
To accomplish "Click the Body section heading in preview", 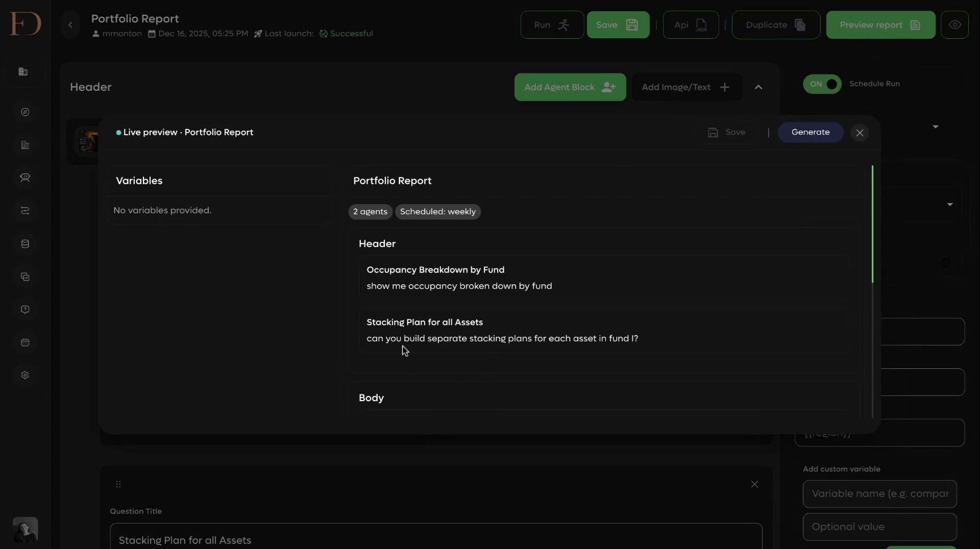I will [371, 398].
